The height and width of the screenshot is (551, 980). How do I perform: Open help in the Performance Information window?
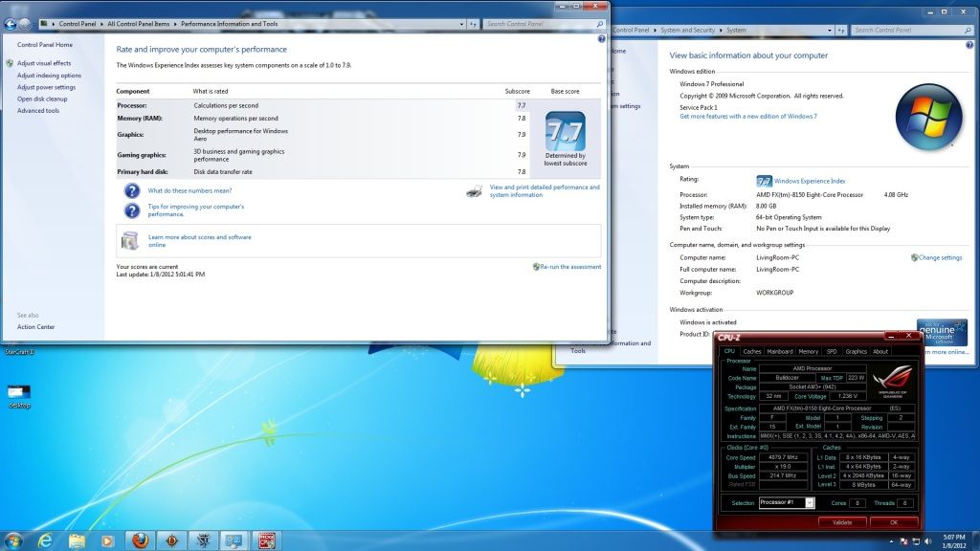(601, 39)
